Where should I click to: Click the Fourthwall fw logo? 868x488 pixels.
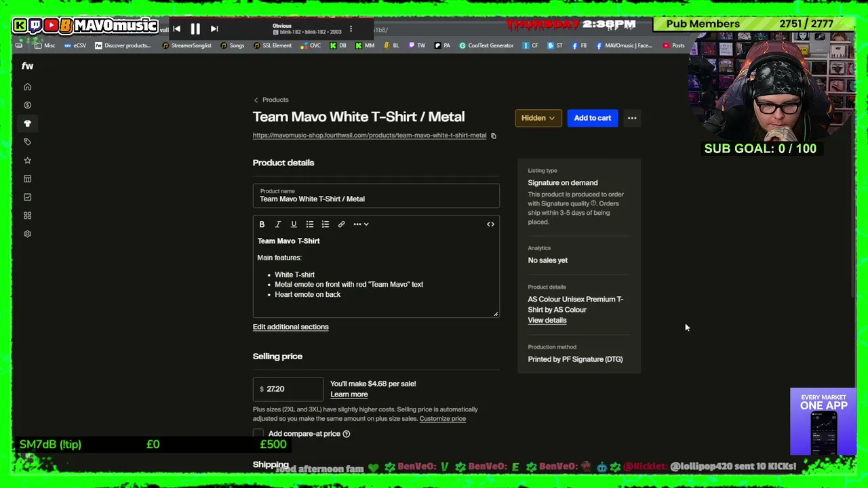pos(27,66)
